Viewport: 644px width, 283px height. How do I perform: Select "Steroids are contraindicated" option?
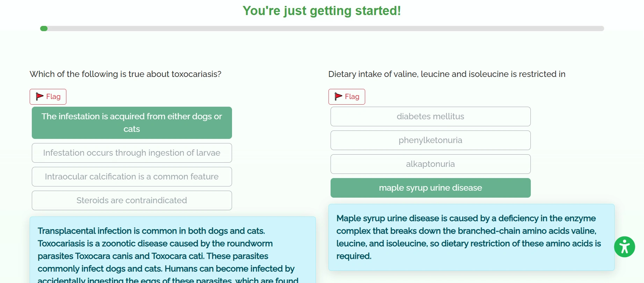click(x=132, y=200)
